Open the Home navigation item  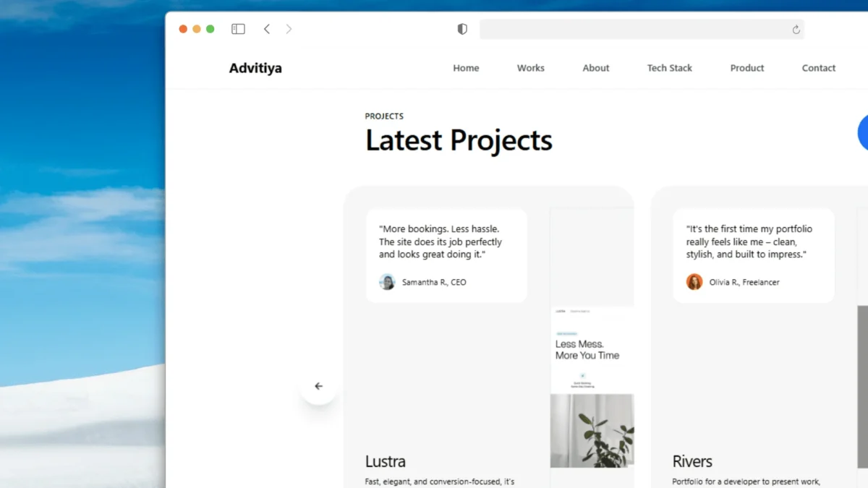pyautogui.click(x=466, y=68)
